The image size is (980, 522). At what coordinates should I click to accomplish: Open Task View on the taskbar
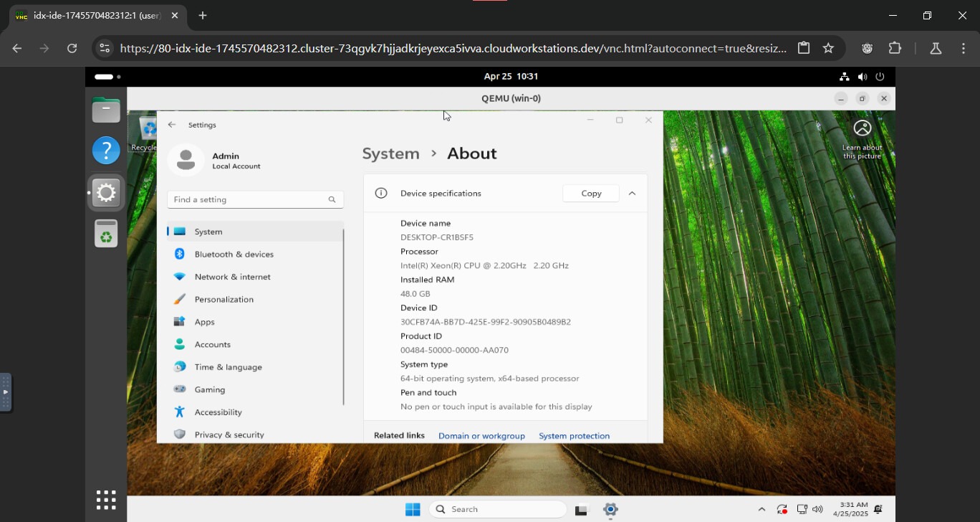click(581, 510)
